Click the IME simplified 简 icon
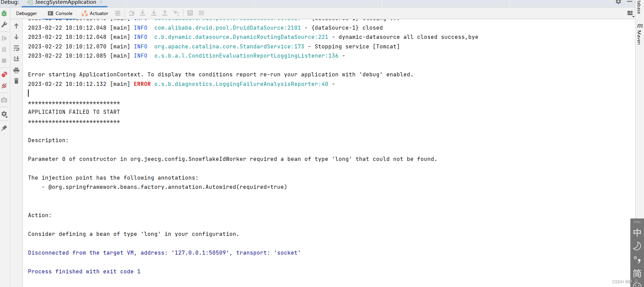 pos(637,273)
